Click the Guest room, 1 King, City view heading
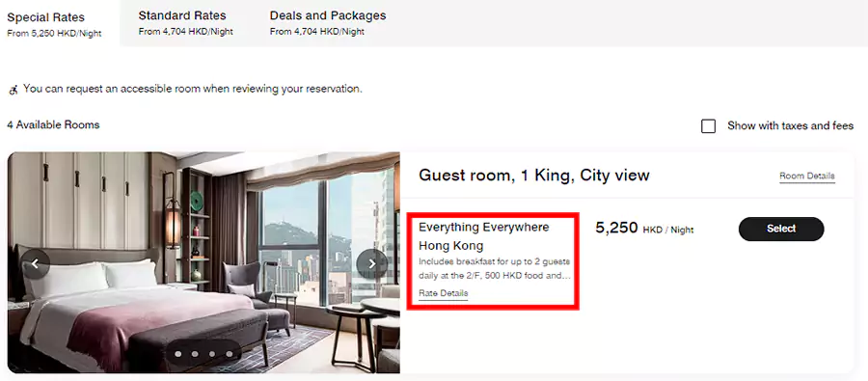Image resolution: width=868 pixels, height=381 pixels. coord(533,176)
